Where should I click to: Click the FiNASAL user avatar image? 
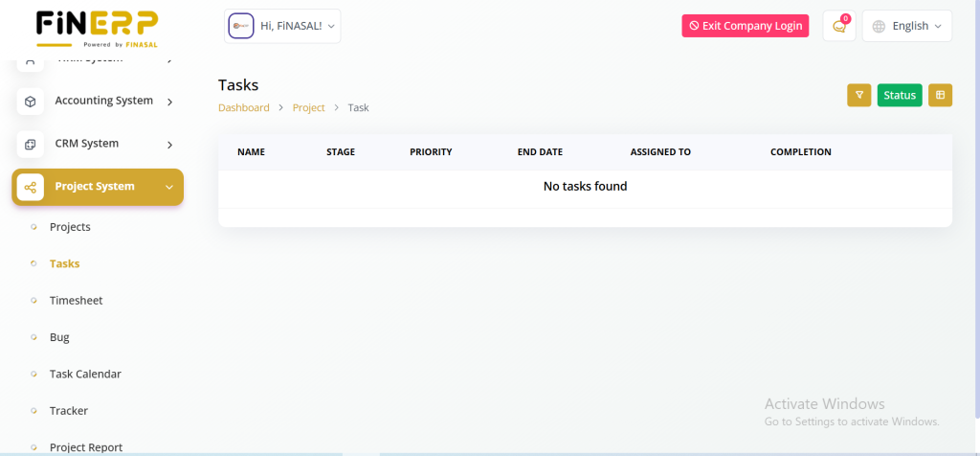pyautogui.click(x=239, y=27)
